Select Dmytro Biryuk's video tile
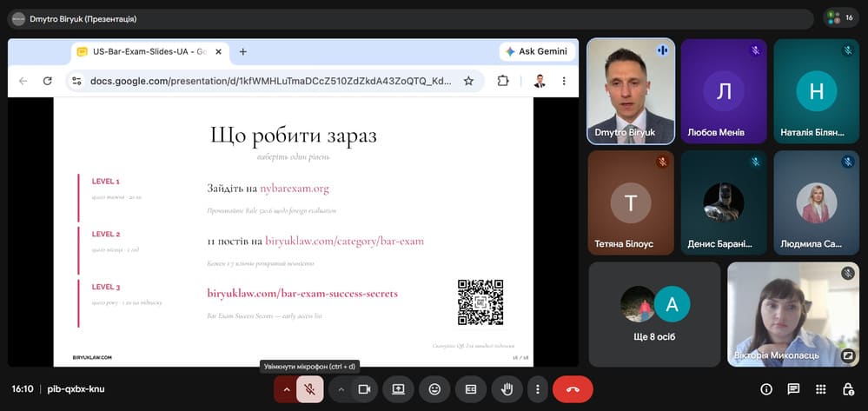The height and width of the screenshot is (411, 868). pos(631,91)
